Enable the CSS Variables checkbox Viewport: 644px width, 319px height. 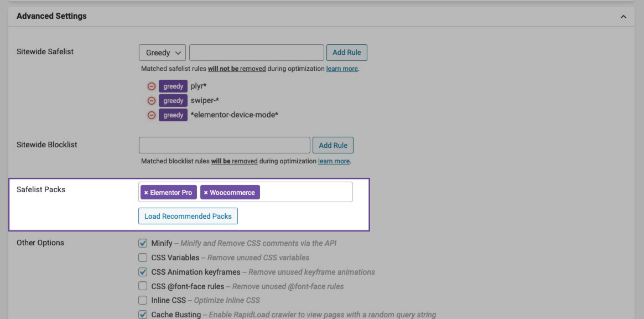coord(143,258)
